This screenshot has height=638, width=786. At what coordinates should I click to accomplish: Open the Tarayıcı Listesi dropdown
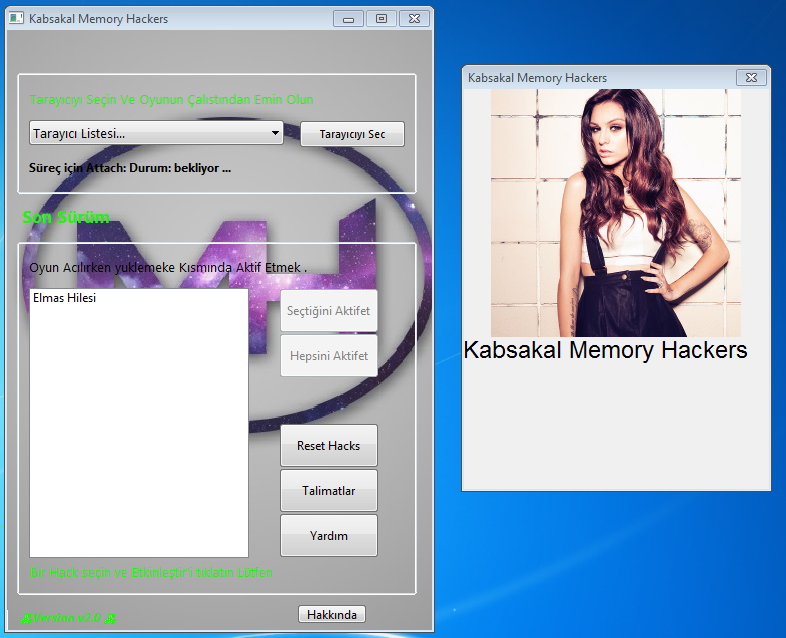[156, 133]
